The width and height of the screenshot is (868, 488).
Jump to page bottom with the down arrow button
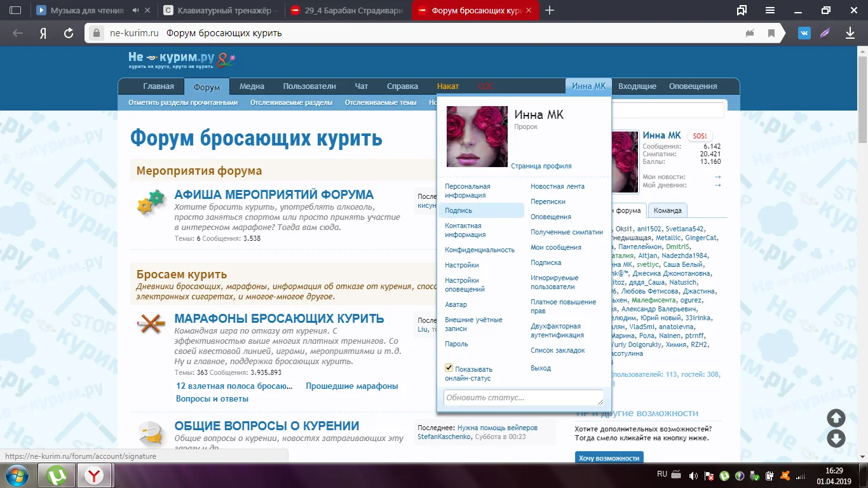pos(836,438)
